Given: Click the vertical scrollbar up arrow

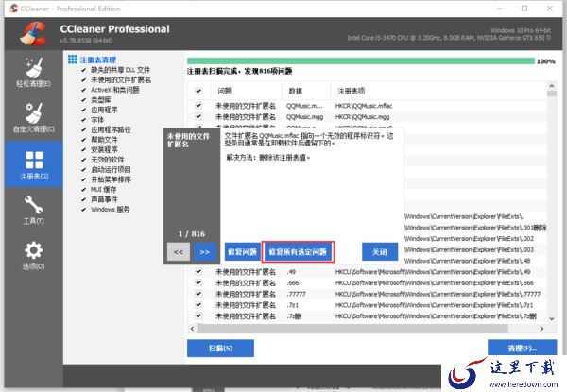Looking at the screenshot, I should tap(552, 86).
